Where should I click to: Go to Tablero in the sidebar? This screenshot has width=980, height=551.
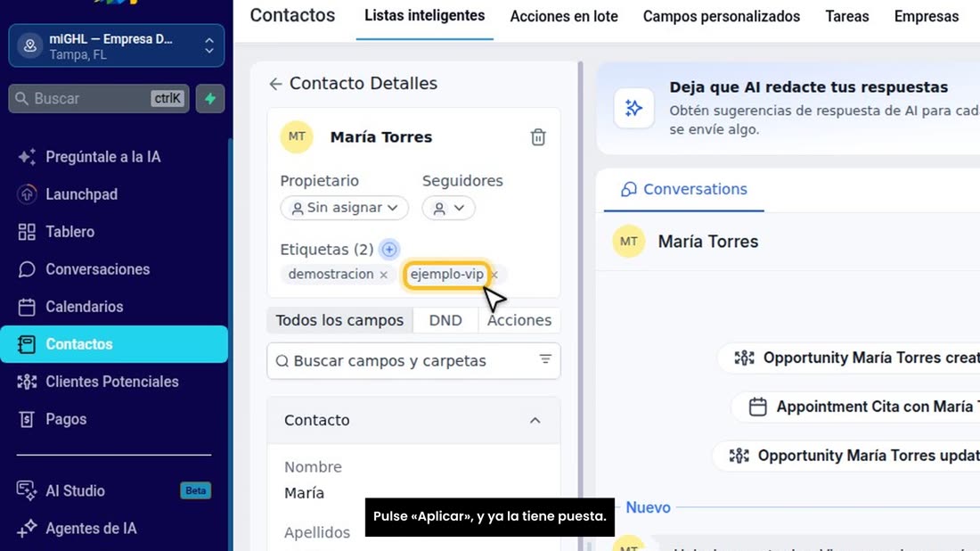click(x=70, y=232)
